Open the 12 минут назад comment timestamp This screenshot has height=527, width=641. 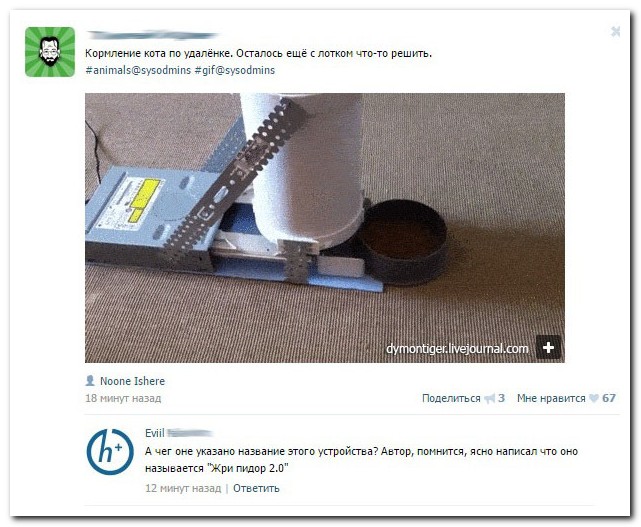point(183,488)
